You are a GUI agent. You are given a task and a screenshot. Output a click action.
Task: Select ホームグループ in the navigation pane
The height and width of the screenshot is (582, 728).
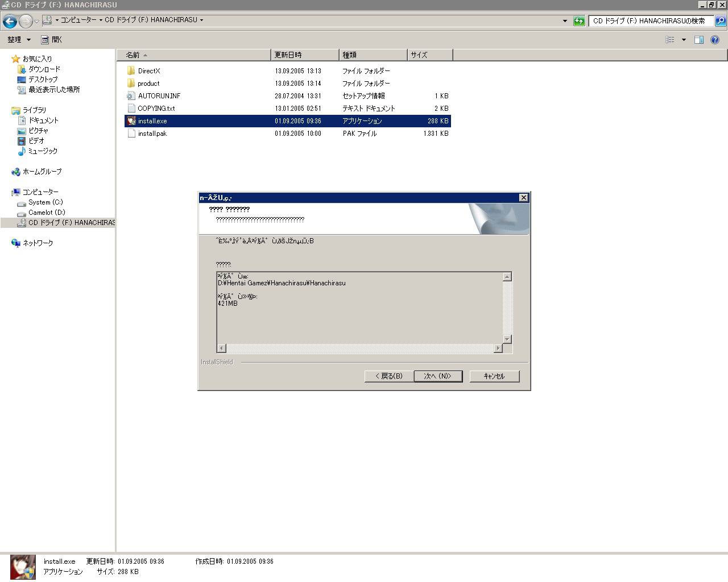(x=42, y=172)
